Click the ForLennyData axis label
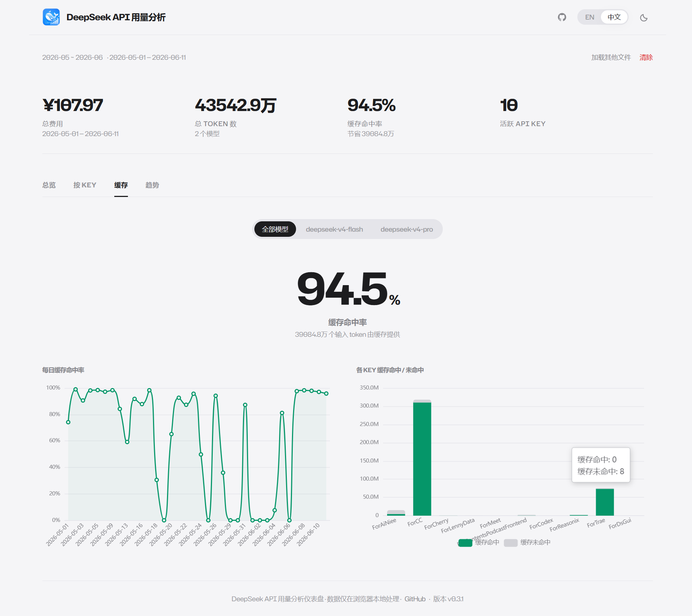The image size is (692, 616). click(x=458, y=526)
